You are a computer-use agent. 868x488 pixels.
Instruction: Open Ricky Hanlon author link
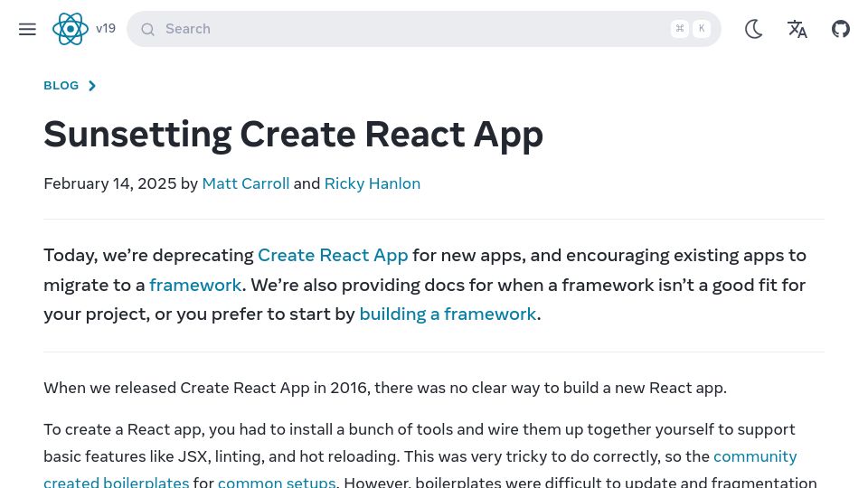[372, 183]
